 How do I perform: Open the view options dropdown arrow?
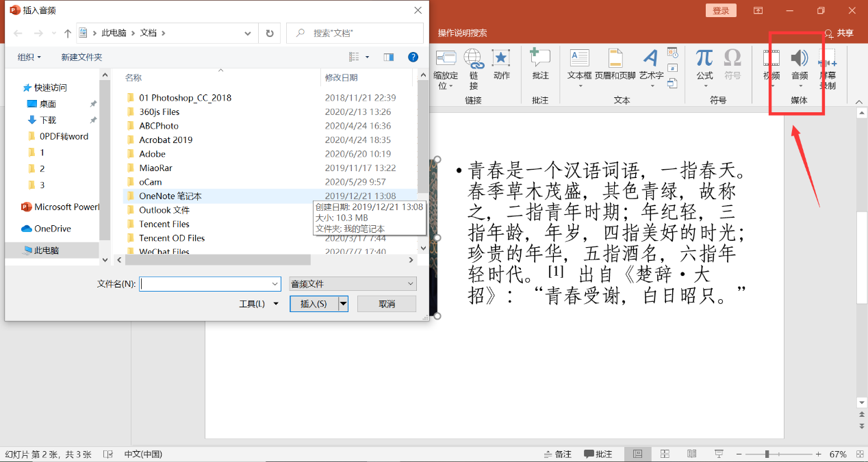pyautogui.click(x=368, y=57)
